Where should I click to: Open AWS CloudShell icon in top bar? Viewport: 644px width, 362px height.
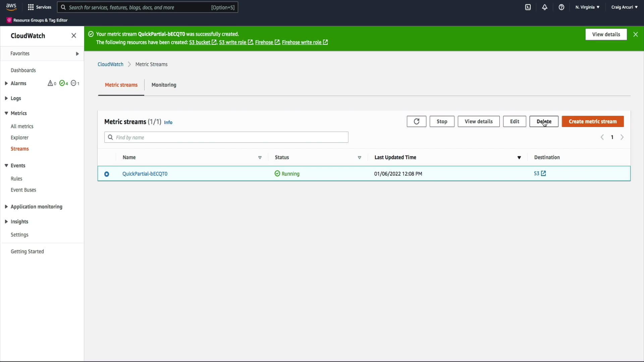[528, 7]
